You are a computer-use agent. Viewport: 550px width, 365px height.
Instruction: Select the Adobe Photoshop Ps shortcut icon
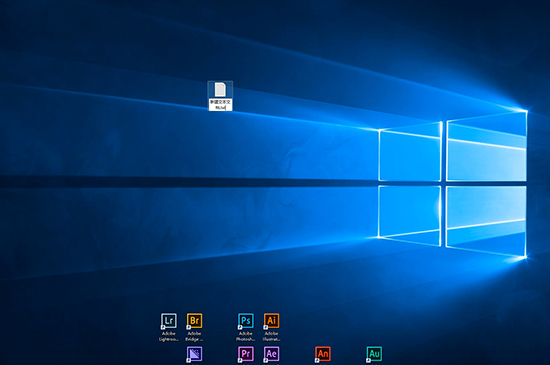(246, 320)
